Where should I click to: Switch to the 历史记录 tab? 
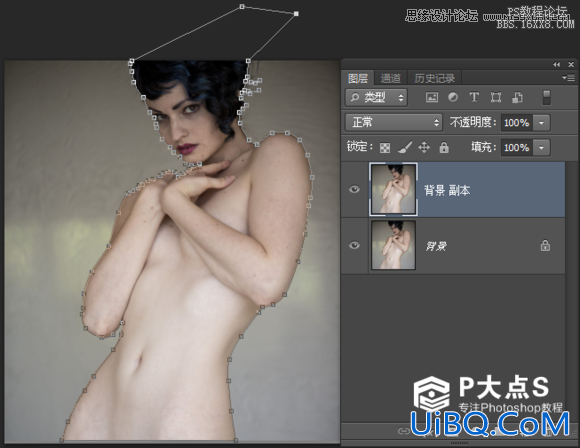coord(435,78)
